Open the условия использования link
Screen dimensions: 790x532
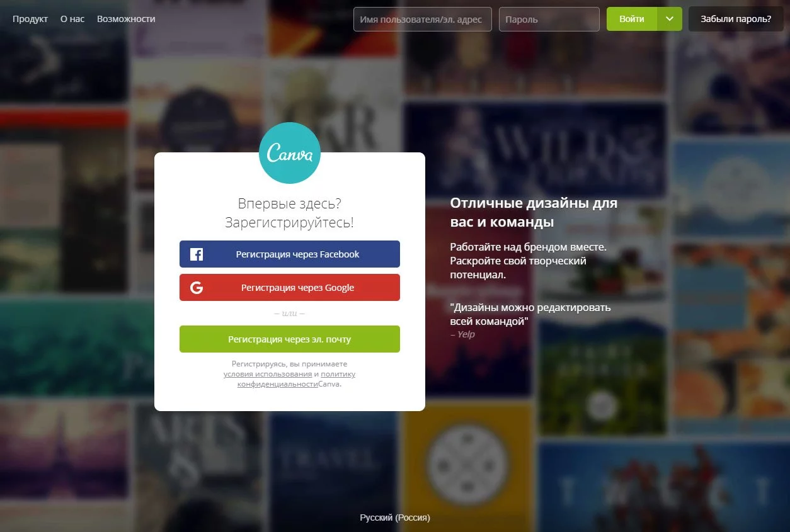pyautogui.click(x=268, y=374)
